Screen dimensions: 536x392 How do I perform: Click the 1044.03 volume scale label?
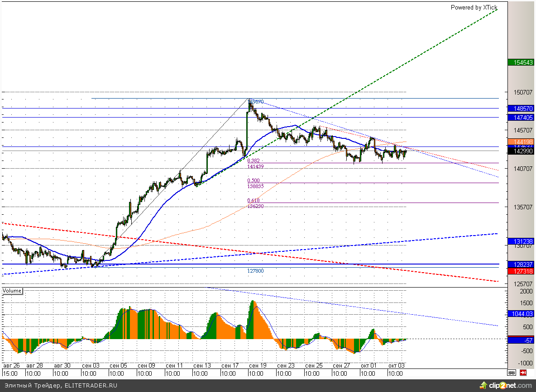[x=522, y=313]
